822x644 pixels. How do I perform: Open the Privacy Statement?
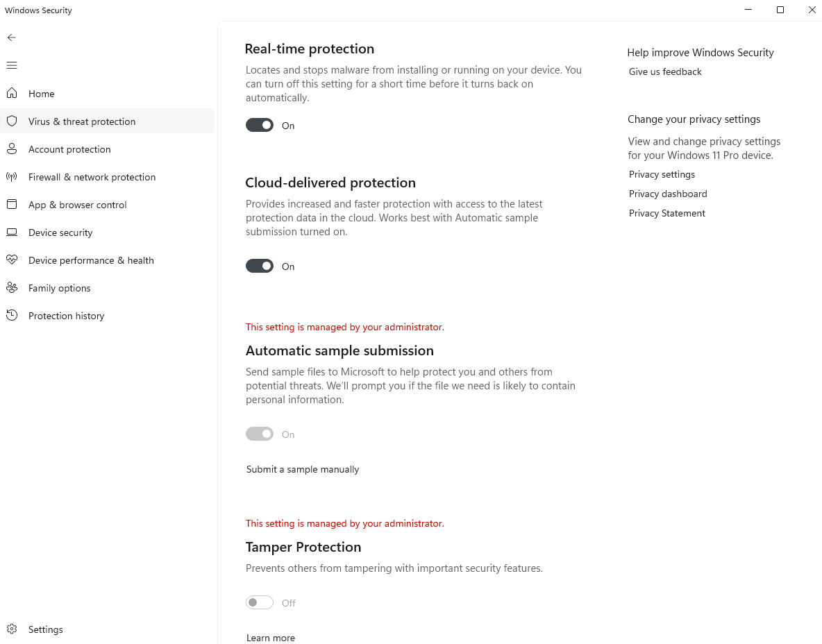tap(666, 213)
